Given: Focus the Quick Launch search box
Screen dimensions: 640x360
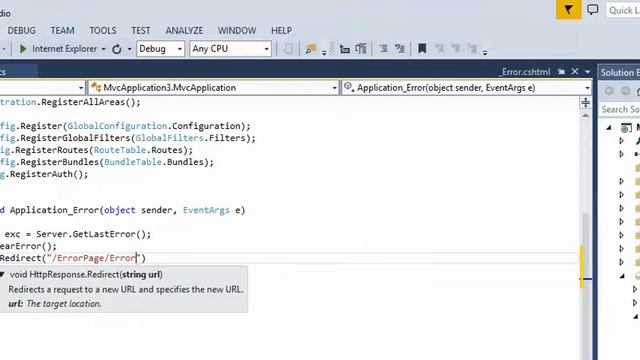Looking at the screenshot, I should (623, 10).
